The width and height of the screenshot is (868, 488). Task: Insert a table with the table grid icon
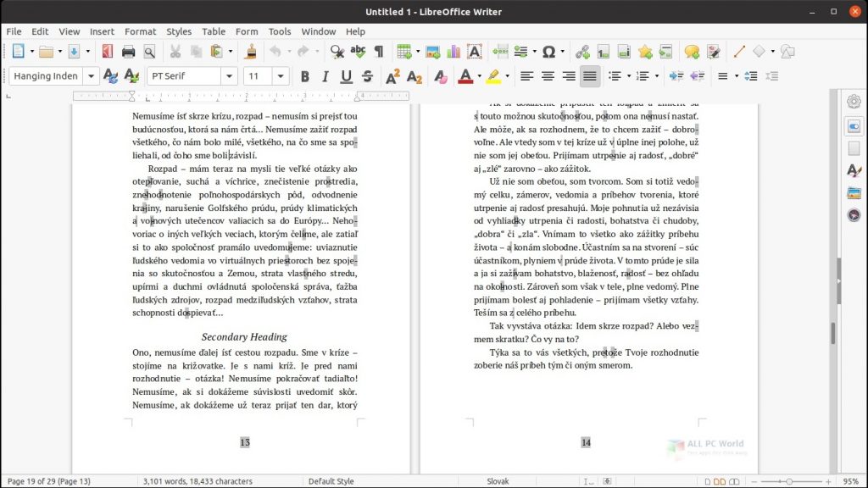pos(404,52)
